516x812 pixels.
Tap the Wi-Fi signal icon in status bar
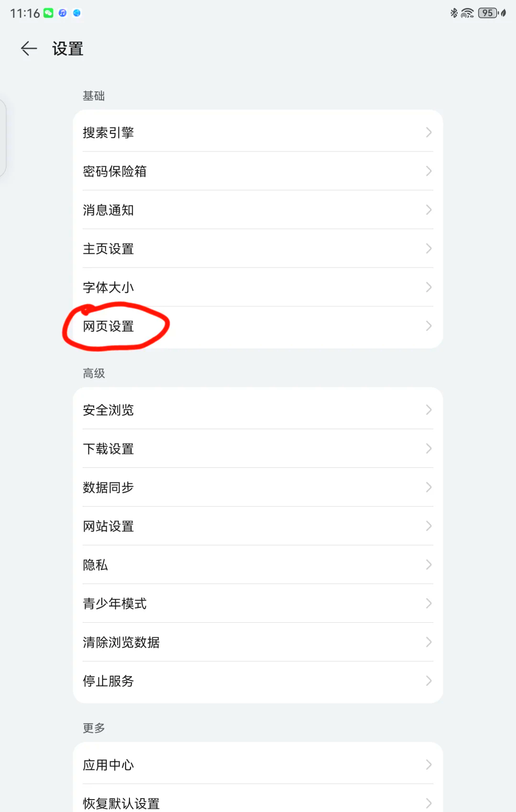pos(467,13)
